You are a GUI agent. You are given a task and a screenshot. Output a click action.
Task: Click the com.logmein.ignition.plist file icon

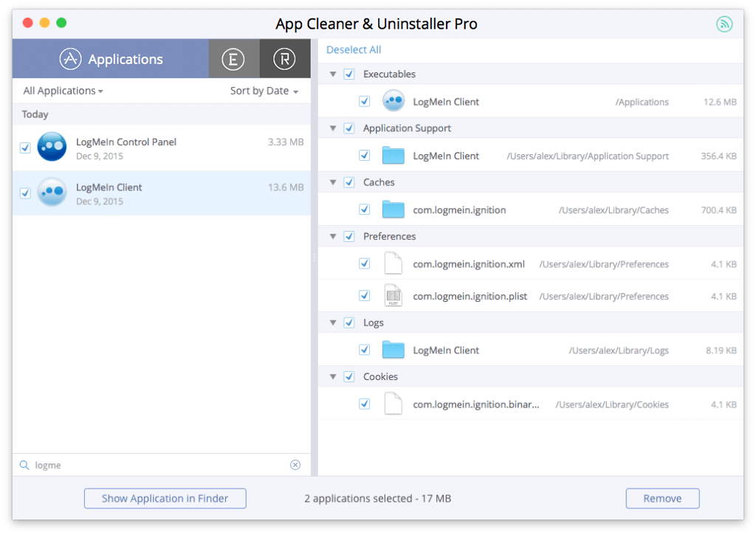[394, 295]
